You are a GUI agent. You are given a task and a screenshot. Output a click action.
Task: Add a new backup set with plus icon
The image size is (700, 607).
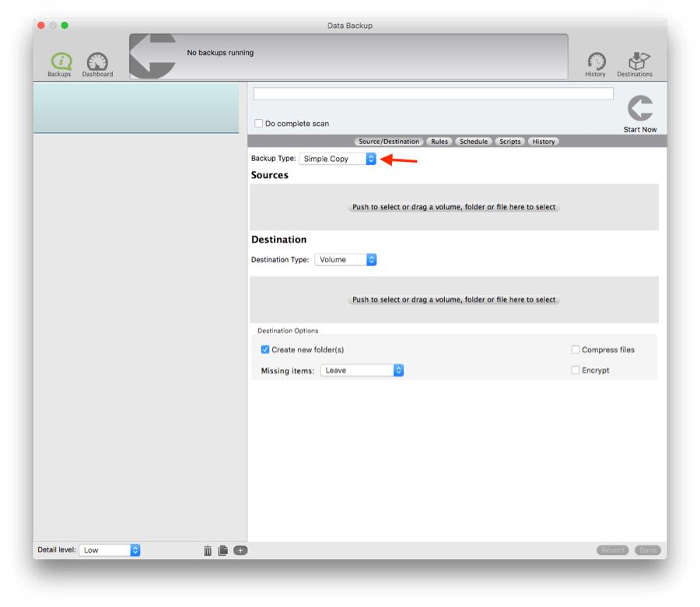point(240,549)
